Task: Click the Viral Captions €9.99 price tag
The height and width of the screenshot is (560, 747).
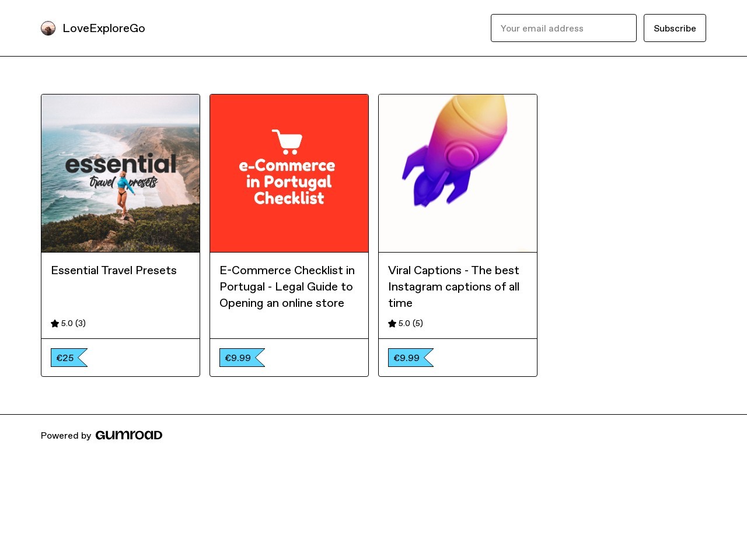Action: (411, 358)
